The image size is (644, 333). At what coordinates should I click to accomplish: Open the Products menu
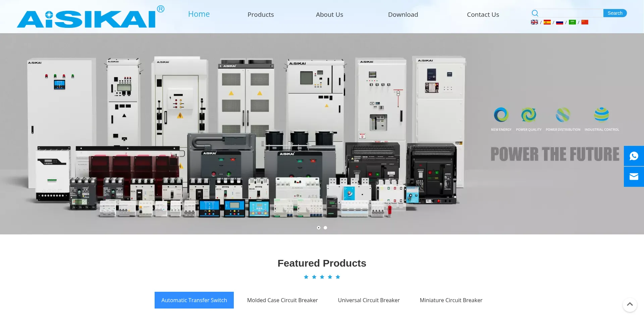260,14
